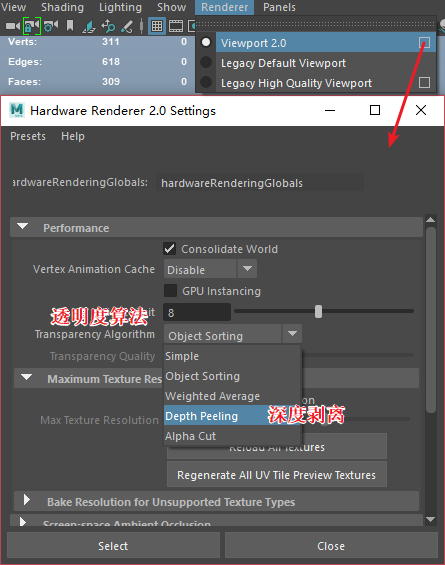
Task: Open the Panels menu
Action: [279, 7]
